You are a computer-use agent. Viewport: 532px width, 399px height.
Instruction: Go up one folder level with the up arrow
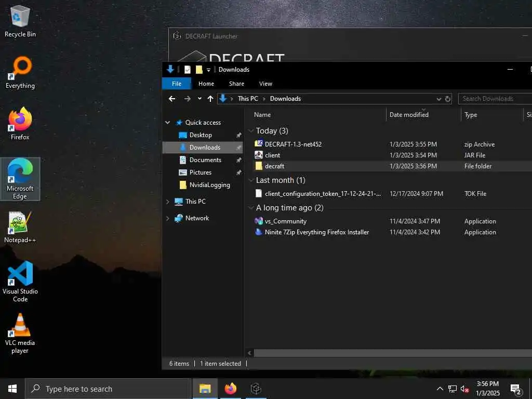click(x=210, y=99)
